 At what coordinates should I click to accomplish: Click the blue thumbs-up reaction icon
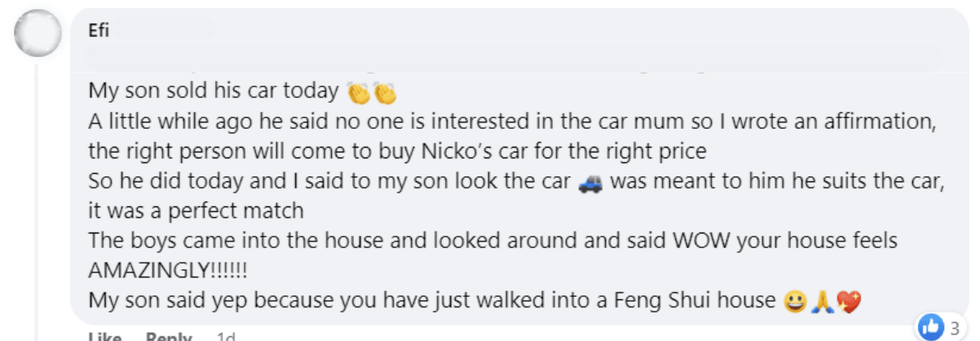point(929,326)
